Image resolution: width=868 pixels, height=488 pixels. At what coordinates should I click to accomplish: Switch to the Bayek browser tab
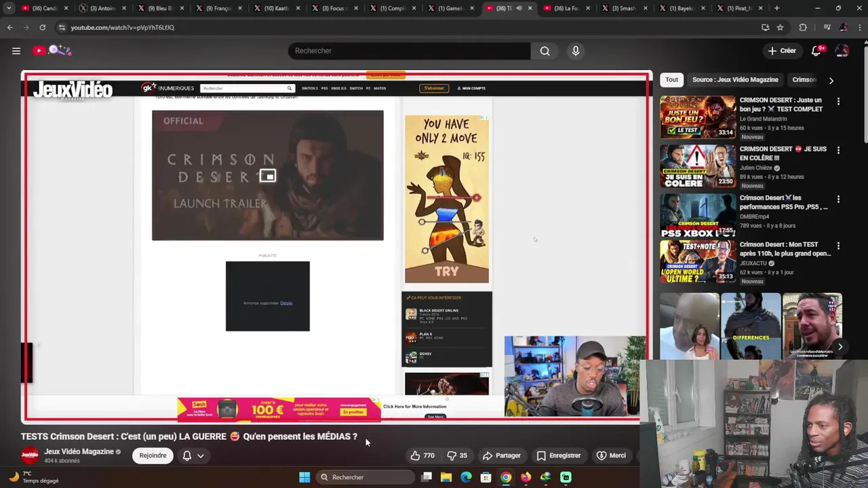pos(682,8)
